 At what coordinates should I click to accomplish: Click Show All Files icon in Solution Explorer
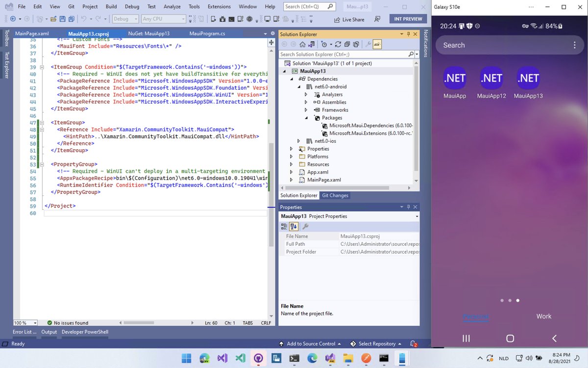356,44
